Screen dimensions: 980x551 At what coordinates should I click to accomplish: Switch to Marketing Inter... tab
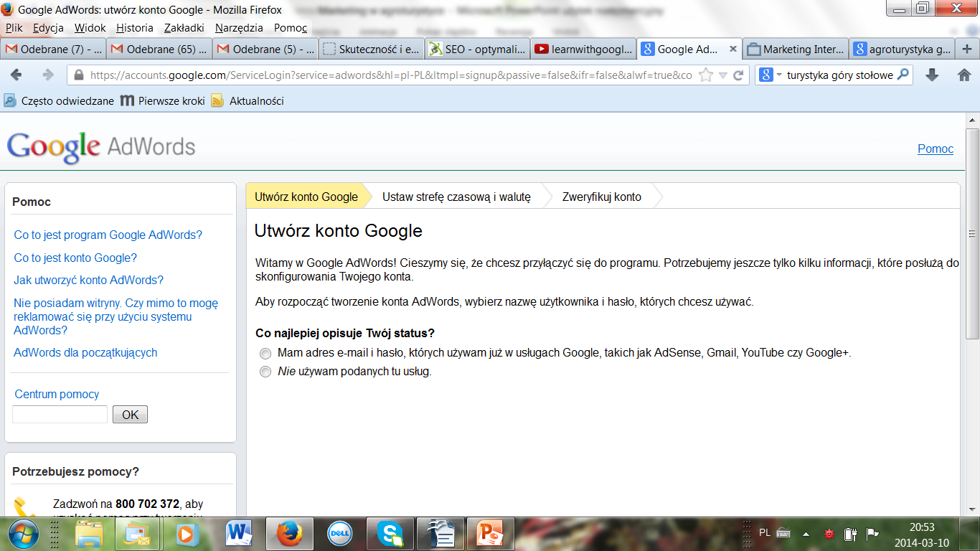(796, 49)
